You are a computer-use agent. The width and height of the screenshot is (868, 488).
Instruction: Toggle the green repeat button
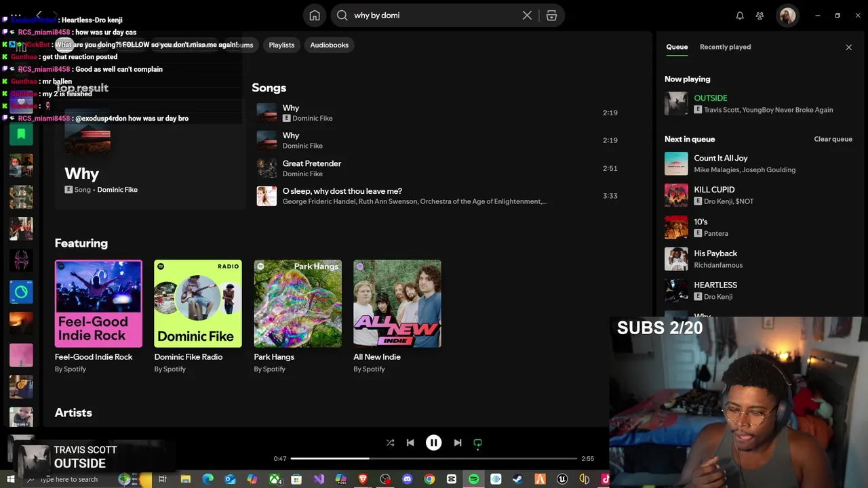pos(477,443)
